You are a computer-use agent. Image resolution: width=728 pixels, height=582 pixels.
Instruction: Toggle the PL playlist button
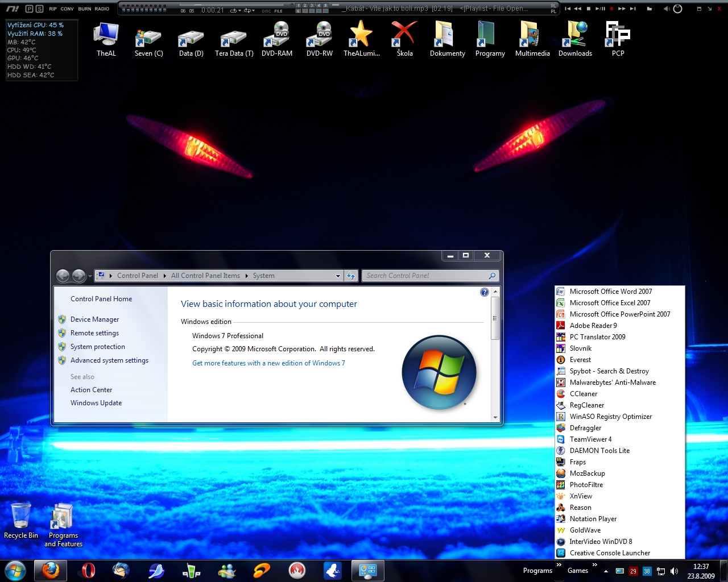[x=553, y=11]
